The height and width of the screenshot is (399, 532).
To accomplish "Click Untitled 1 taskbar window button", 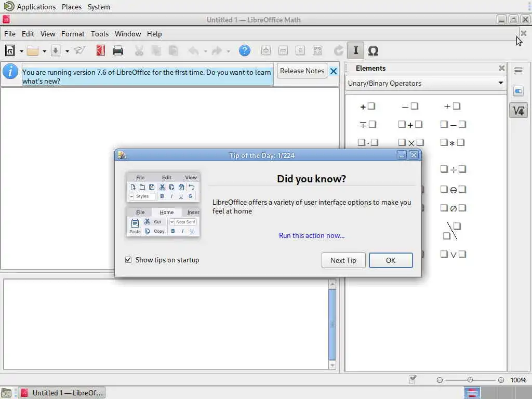I will point(62,393).
